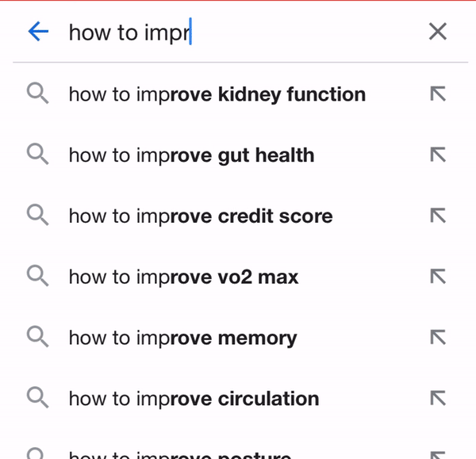Clear the search text with X
476x459 pixels.
coord(438,31)
